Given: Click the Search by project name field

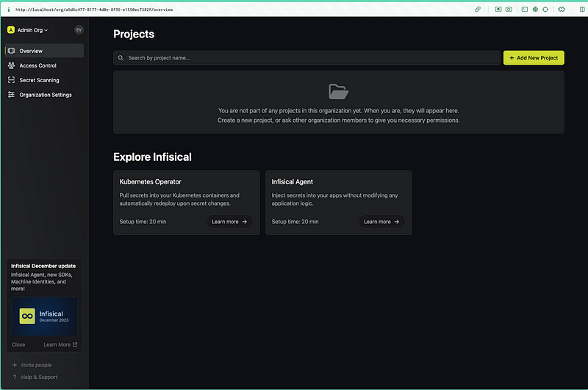Looking at the screenshot, I should click(307, 57).
